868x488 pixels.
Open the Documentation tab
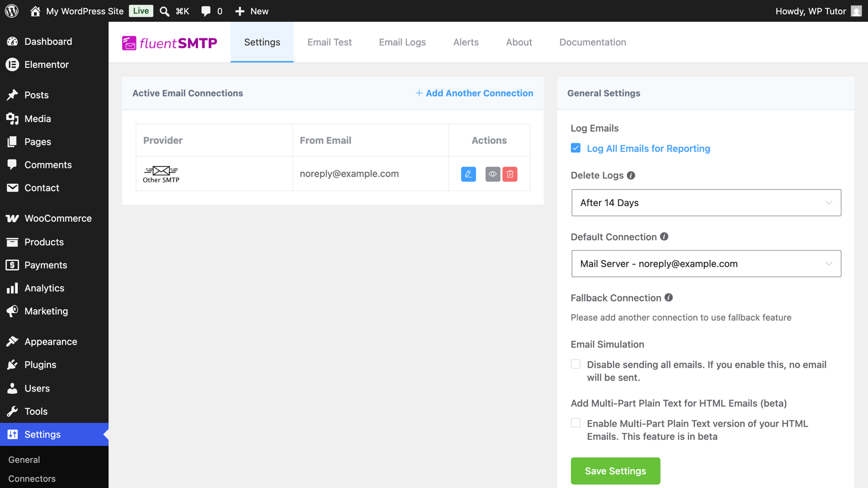click(x=593, y=42)
